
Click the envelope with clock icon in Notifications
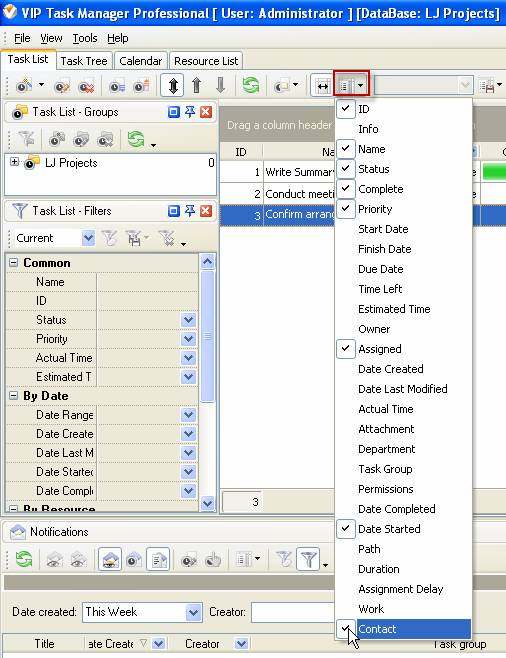point(134,559)
